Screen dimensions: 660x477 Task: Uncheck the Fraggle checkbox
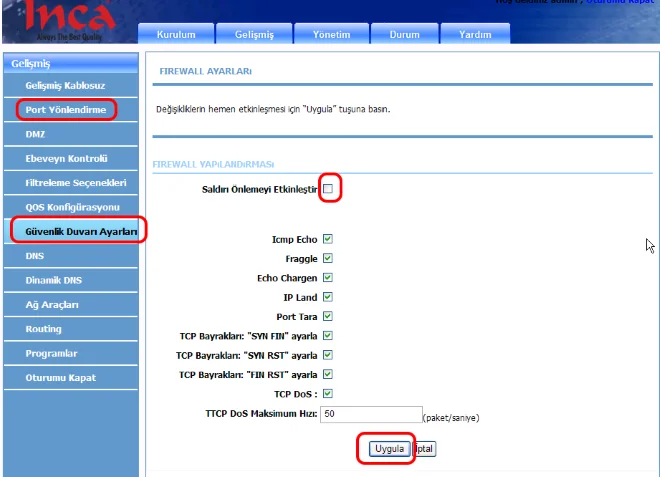point(328,258)
